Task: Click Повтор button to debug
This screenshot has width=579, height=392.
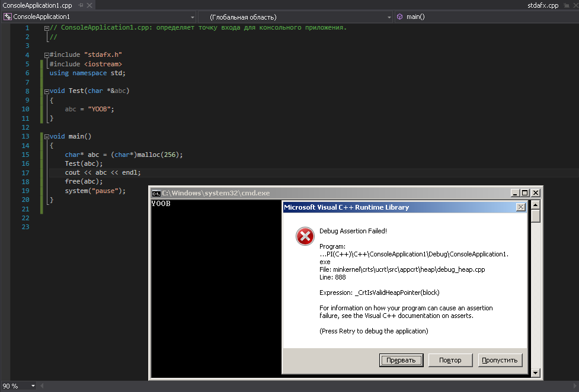Action: pos(450,360)
